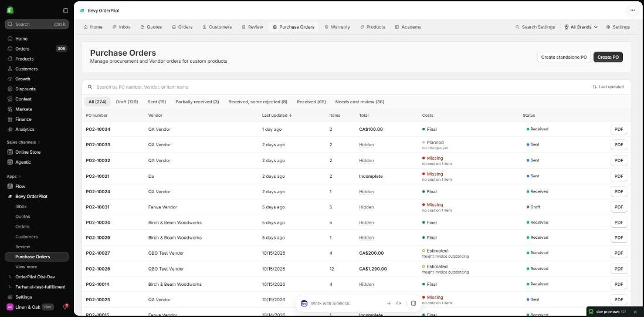The width and height of the screenshot is (644, 317).
Task: Download PDF for PO2-10027
Action: 619,253
